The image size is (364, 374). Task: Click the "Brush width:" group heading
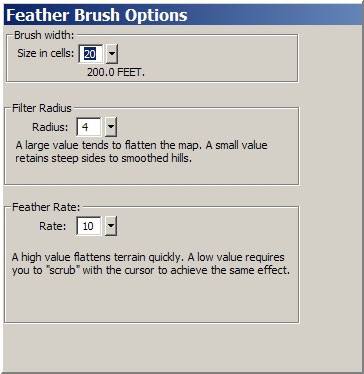click(45, 35)
